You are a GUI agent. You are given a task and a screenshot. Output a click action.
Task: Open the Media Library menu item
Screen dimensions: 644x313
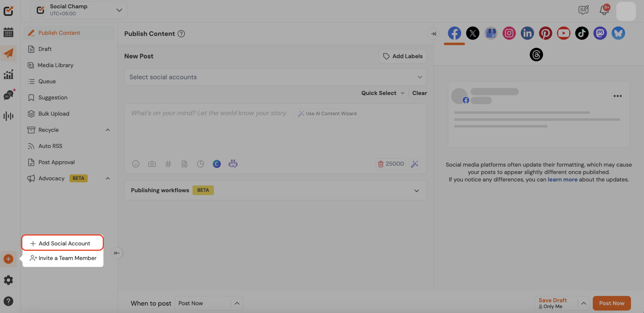(55, 65)
